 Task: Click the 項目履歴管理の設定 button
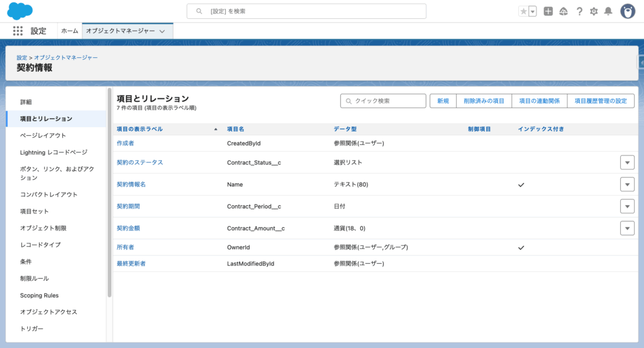(x=601, y=101)
